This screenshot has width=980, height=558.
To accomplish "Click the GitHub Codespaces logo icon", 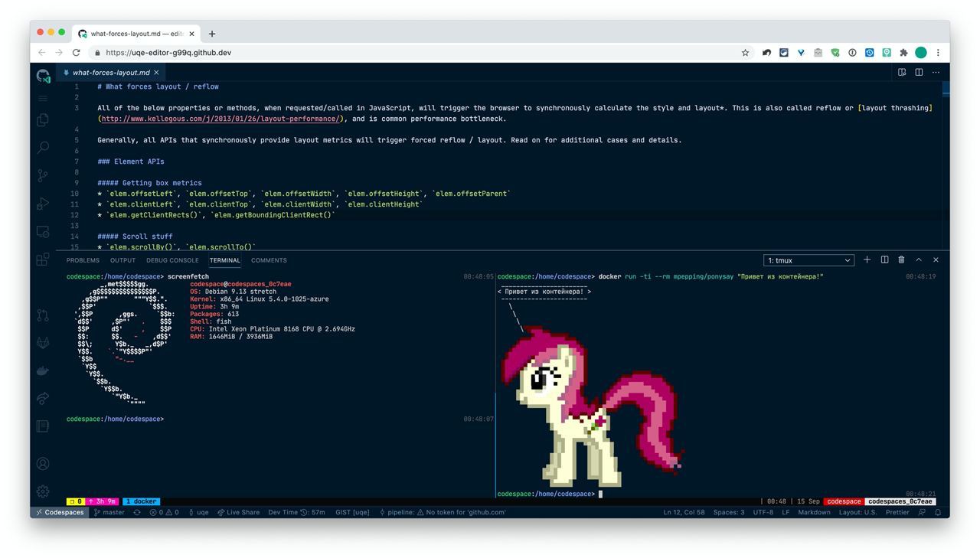I will pyautogui.click(x=43, y=76).
